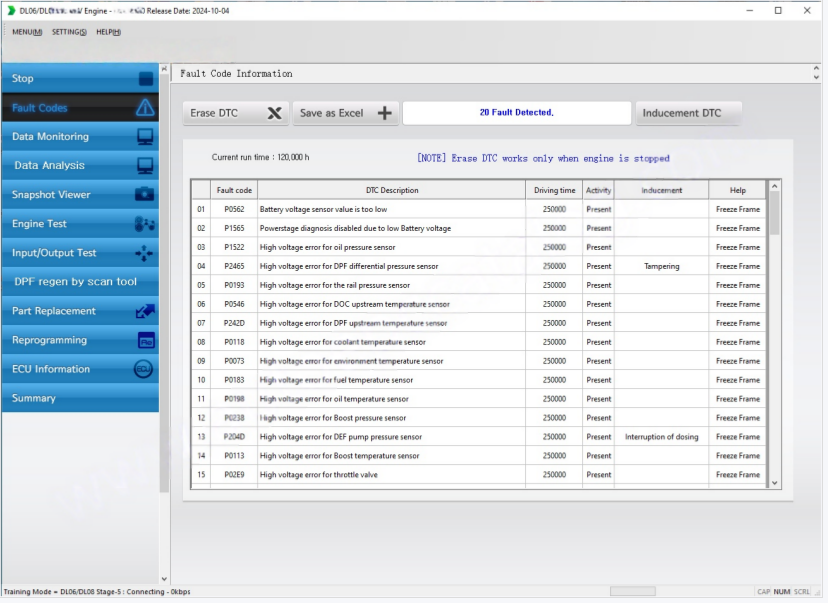Open Data Monitoring via its monitor icon

(145, 137)
